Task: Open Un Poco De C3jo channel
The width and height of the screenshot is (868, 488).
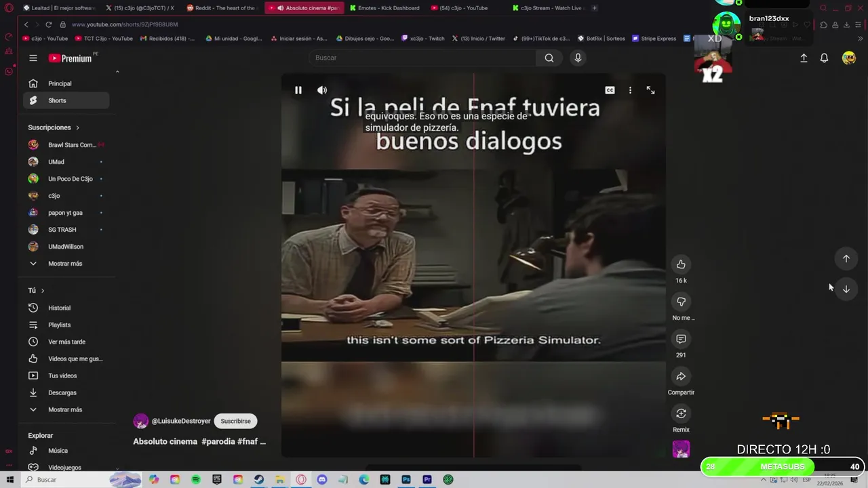Action: coord(66,179)
